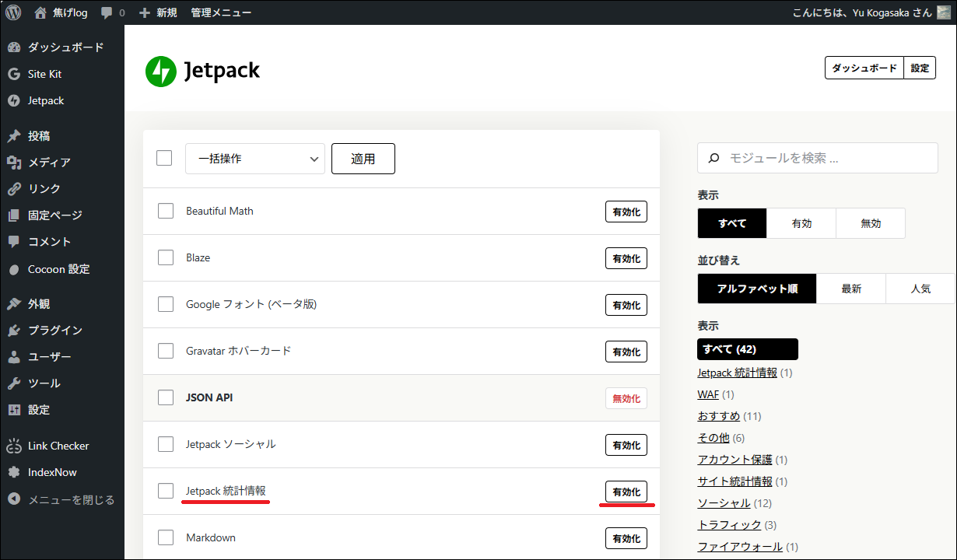Check the Beautiful Math module checkbox
This screenshot has width=957, height=560.
(x=166, y=211)
